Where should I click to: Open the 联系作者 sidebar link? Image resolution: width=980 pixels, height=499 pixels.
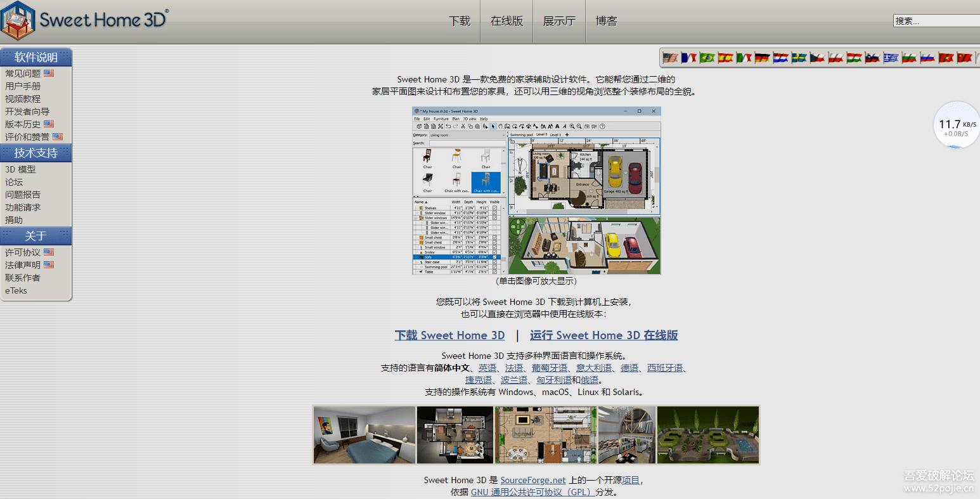pos(23,278)
